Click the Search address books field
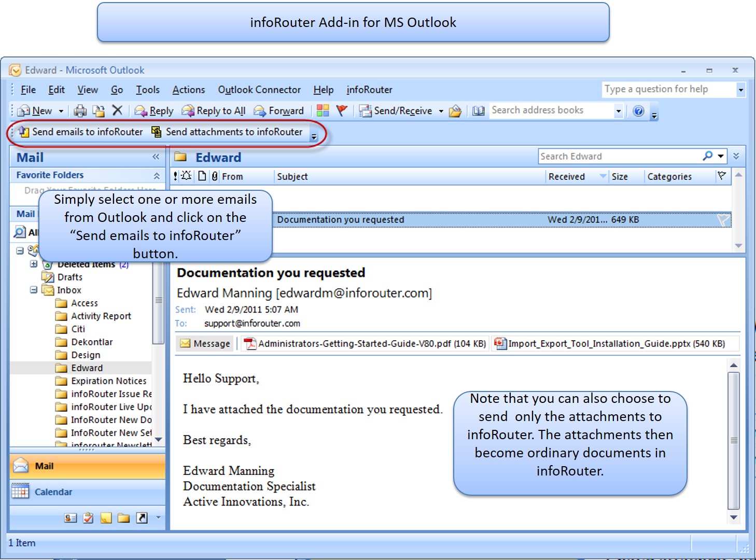756x560 pixels. (x=551, y=110)
